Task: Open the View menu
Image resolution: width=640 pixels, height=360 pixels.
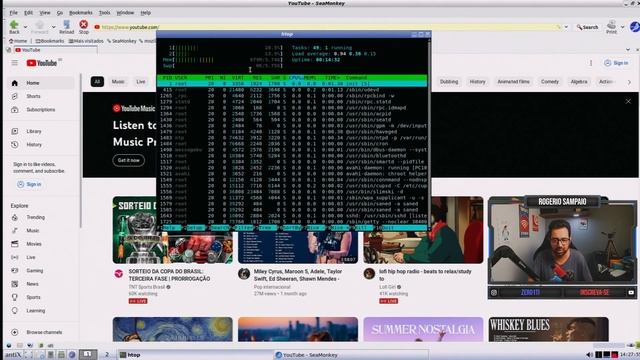Action: (x=44, y=13)
